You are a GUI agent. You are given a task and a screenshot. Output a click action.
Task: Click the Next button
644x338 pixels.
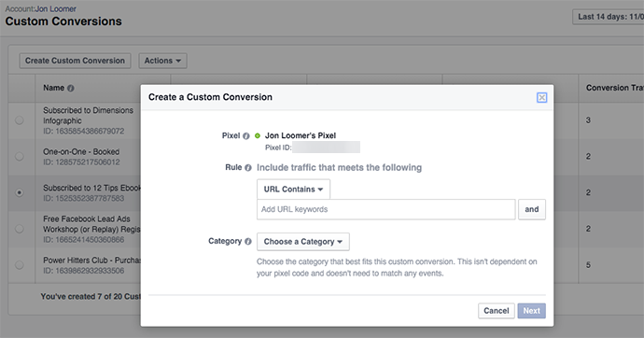click(x=531, y=311)
